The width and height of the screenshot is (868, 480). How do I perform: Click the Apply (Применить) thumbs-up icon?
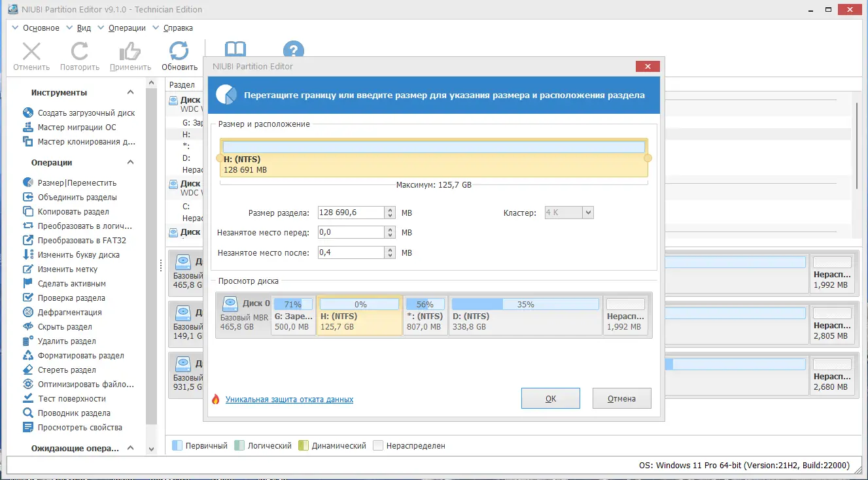[130, 52]
